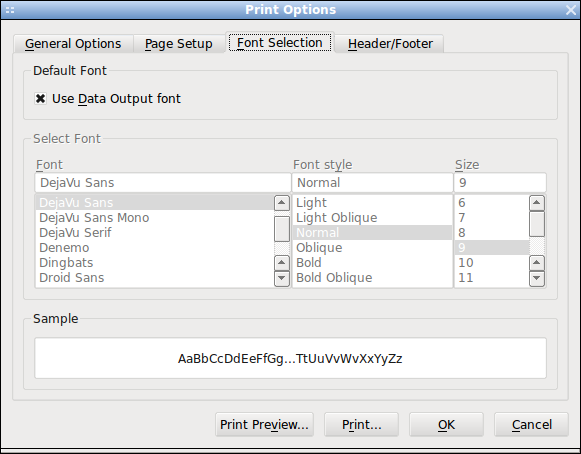Click the topmost up arrow of Size list scrollbar
Viewport: 581px width, 454px height.
537,203
